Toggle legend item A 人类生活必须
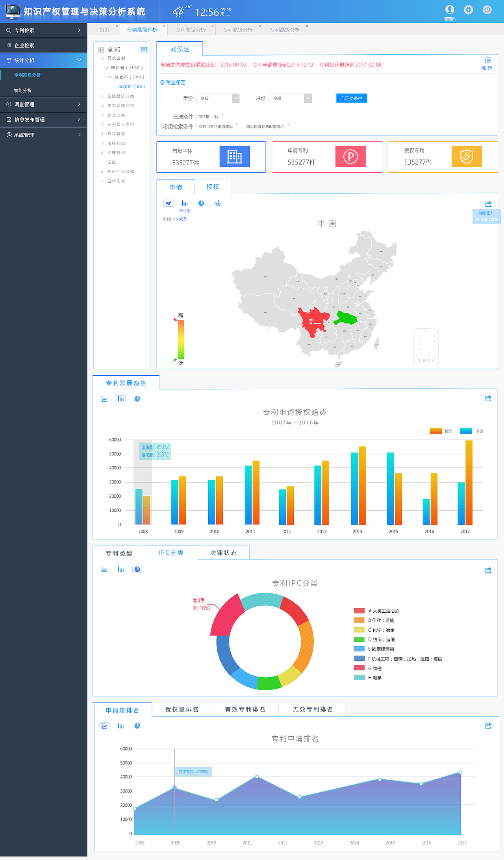 pos(377,611)
